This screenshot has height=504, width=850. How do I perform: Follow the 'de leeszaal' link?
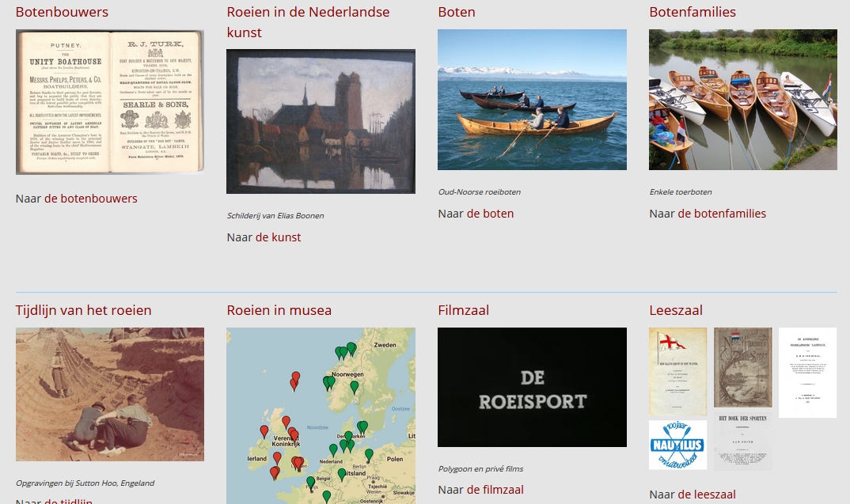pos(707,495)
